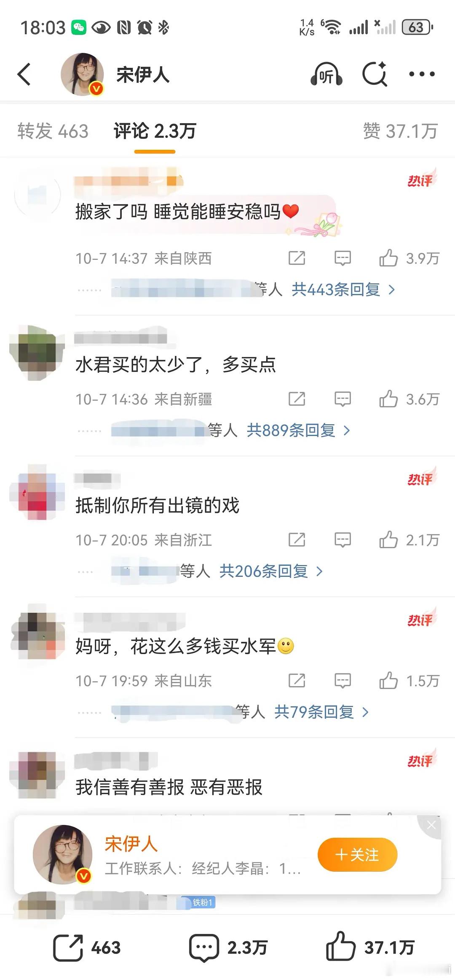Viewport: 455px width, 980px height.
Task: Switch to the 转发 463 tab
Action: pos(53,131)
